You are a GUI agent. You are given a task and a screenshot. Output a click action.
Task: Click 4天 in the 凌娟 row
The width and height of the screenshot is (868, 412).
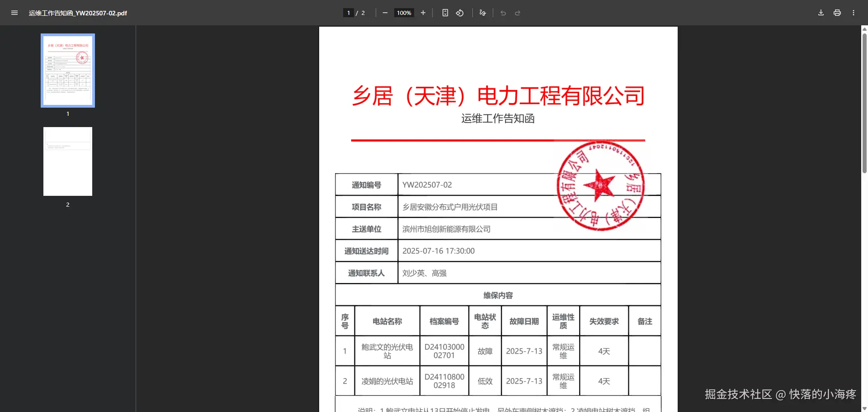(604, 381)
